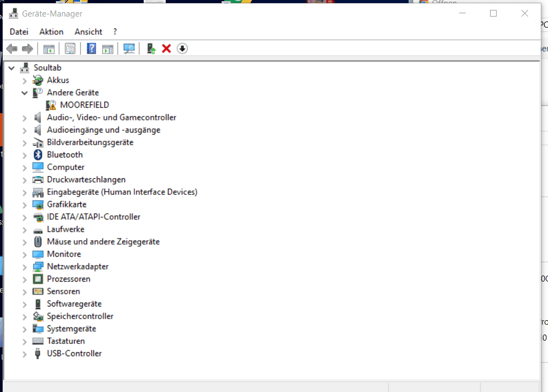548x392 pixels.
Task: Open the Properties toolbar icon
Action: click(70, 49)
